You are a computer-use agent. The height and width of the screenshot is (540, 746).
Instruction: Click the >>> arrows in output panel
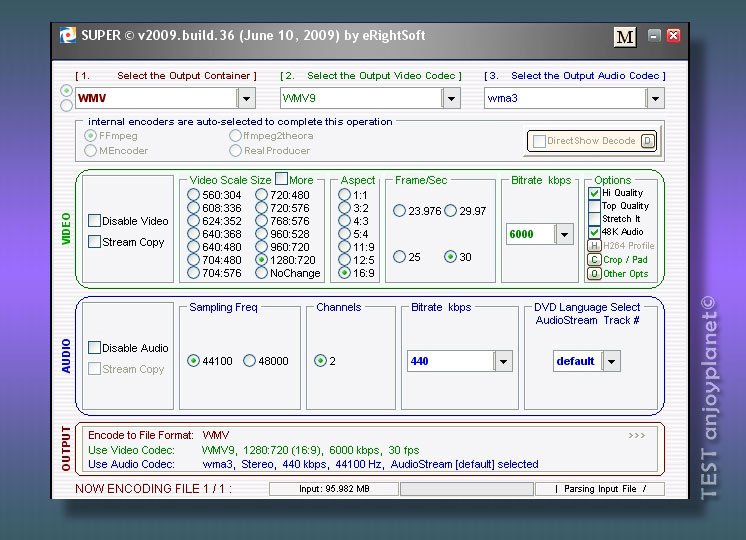637,436
